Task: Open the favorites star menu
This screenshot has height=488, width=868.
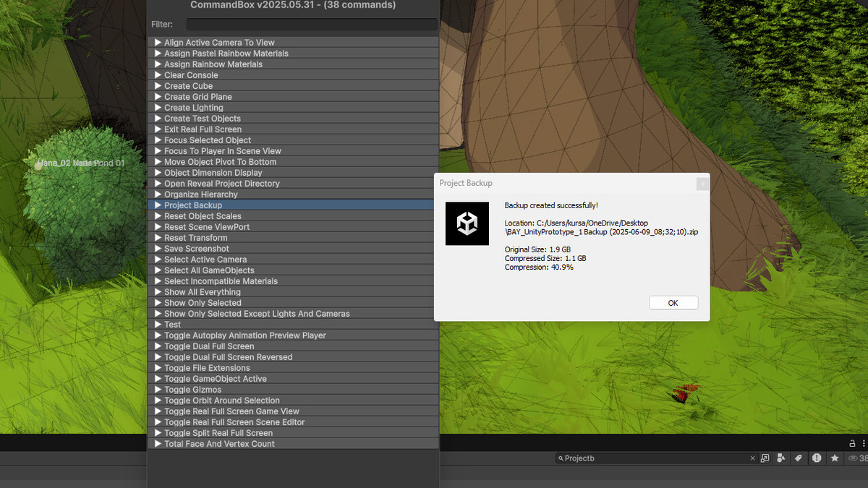Action: (835, 458)
